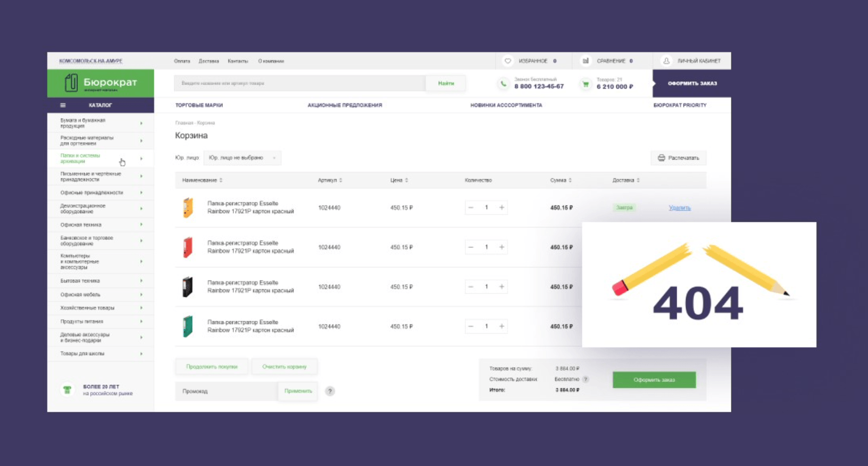Click the orange folder product thumbnail
The image size is (868, 466).
pyautogui.click(x=188, y=207)
